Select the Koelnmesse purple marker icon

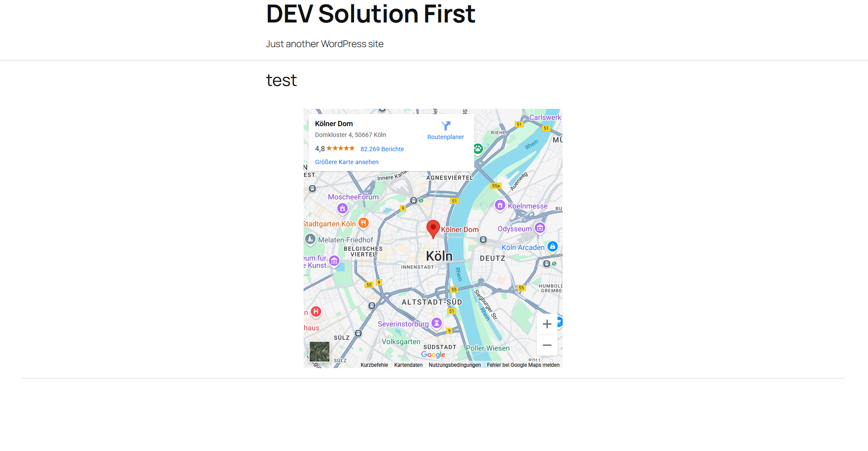pos(500,205)
